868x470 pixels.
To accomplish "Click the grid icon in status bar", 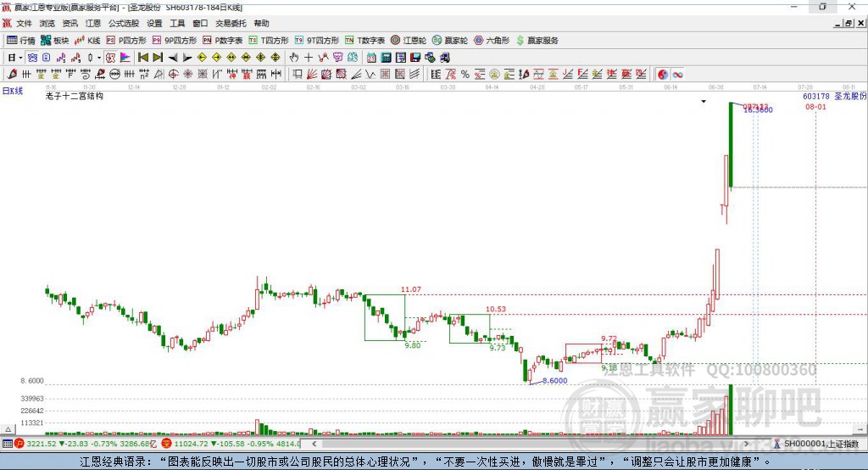I will (7, 444).
